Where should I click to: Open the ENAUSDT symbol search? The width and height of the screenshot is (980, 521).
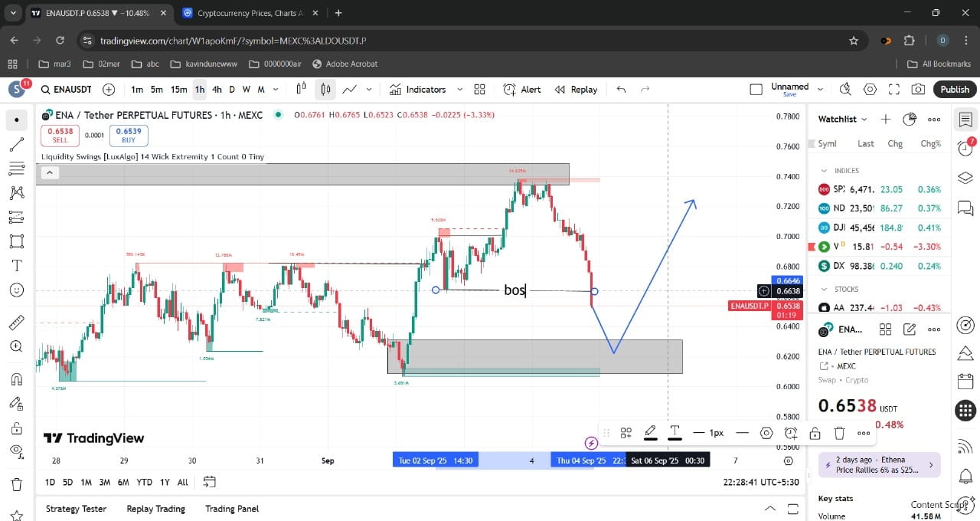pos(67,90)
